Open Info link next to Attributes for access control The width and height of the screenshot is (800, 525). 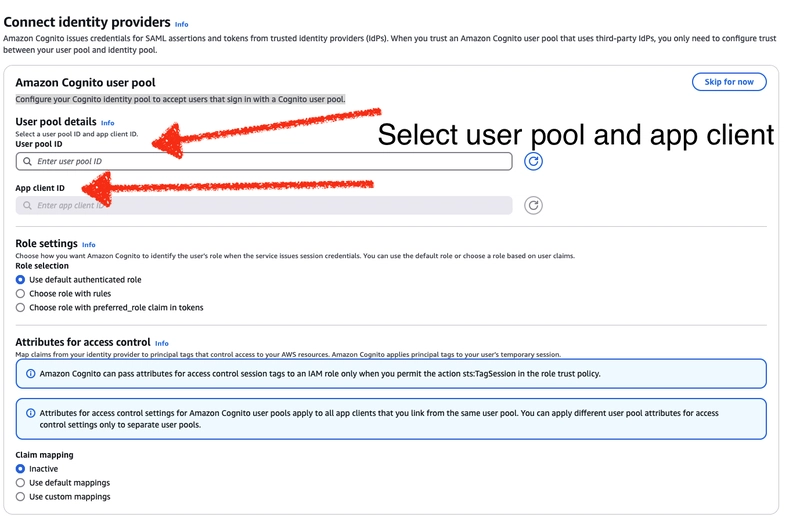click(162, 343)
